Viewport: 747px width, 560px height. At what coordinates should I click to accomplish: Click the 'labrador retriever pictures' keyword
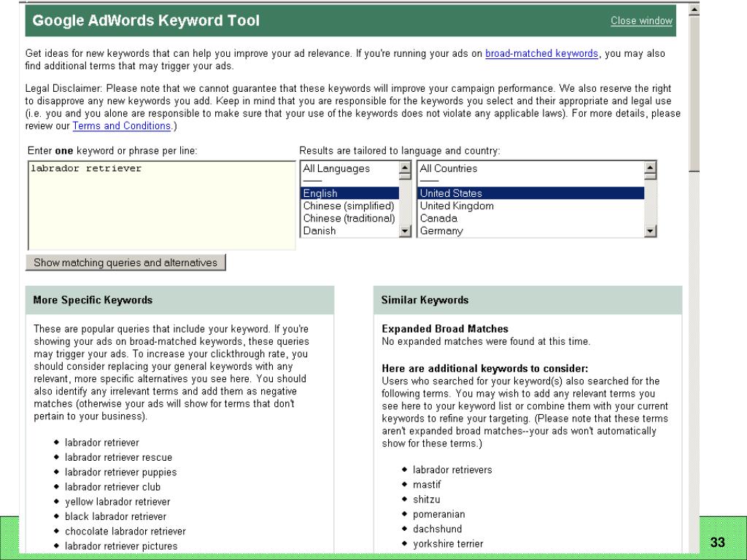pos(121,545)
